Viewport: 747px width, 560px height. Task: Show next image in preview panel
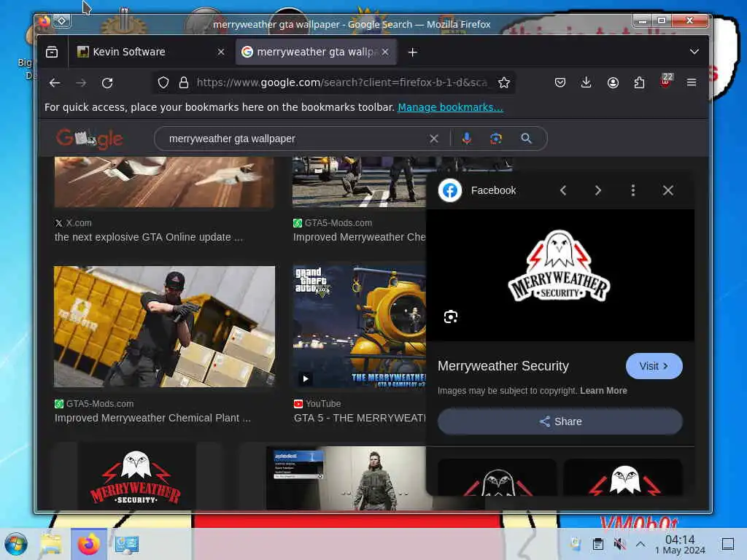click(x=598, y=190)
